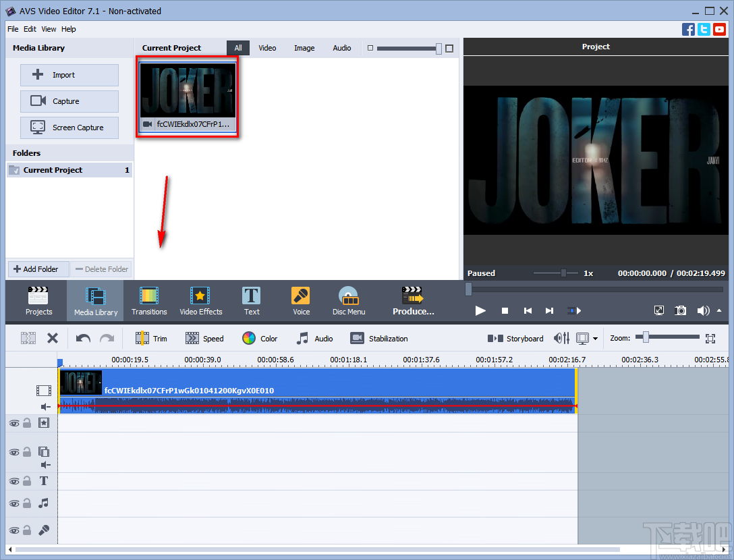Click the Trim tool

coord(150,338)
